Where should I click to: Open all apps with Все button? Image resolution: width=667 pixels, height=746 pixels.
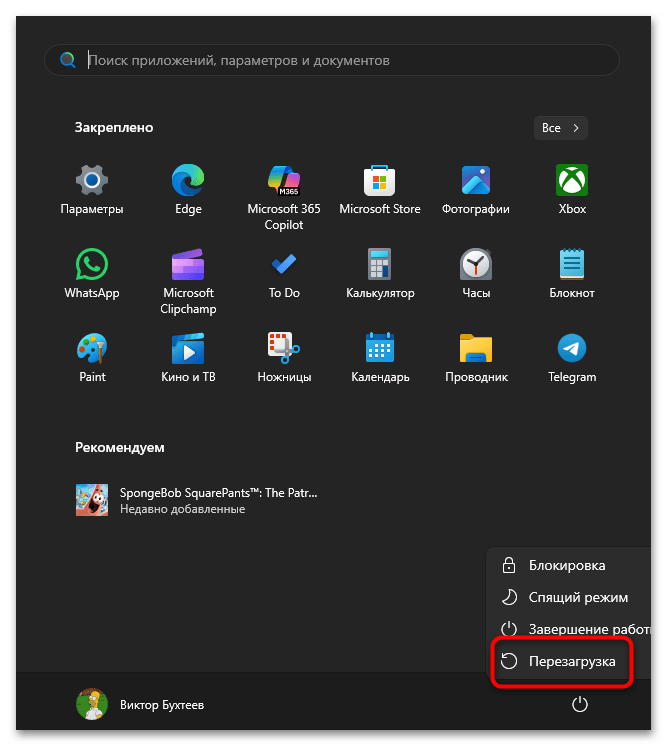[x=561, y=128]
